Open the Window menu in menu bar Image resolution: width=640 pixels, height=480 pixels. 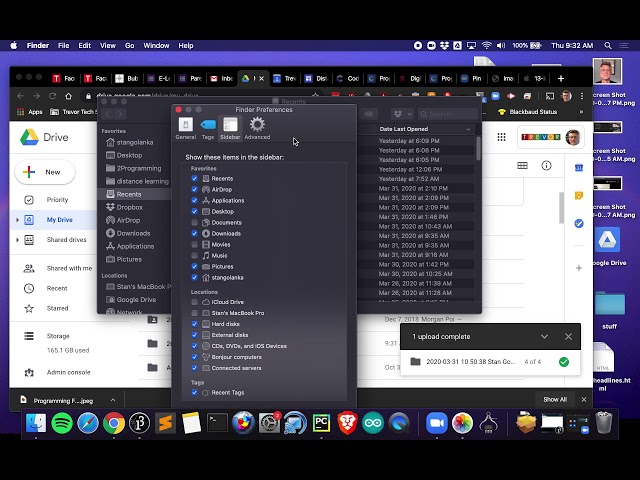pos(156,45)
